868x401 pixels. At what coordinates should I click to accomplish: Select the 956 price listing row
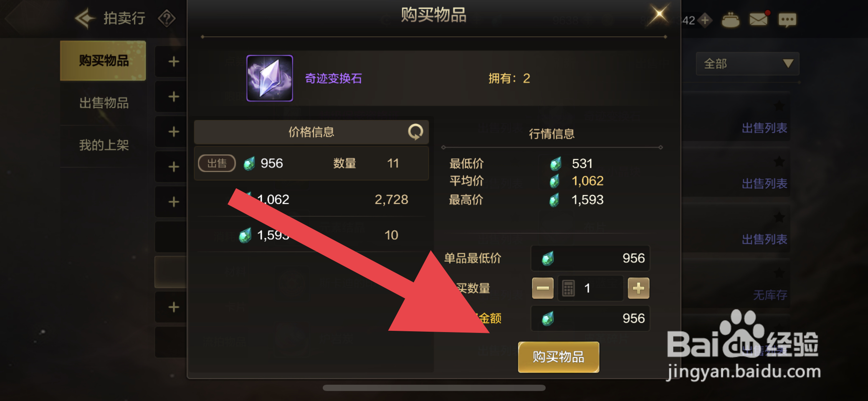(311, 163)
